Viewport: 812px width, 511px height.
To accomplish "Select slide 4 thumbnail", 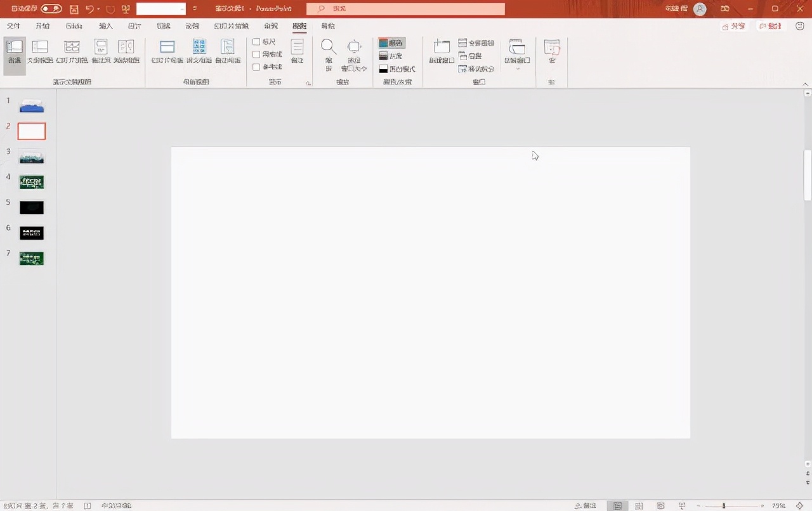I will coord(32,182).
